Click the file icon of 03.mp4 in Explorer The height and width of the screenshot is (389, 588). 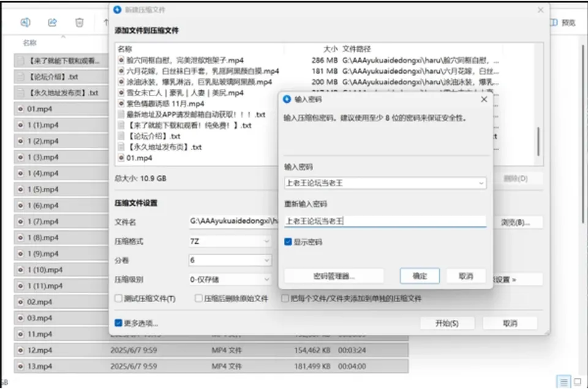coord(21,318)
